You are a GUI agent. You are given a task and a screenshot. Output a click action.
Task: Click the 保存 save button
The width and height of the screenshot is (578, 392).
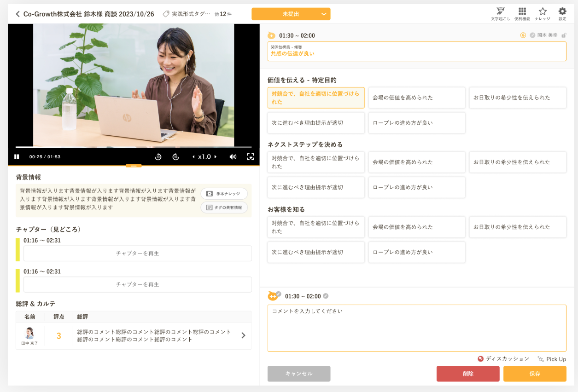tap(534, 374)
